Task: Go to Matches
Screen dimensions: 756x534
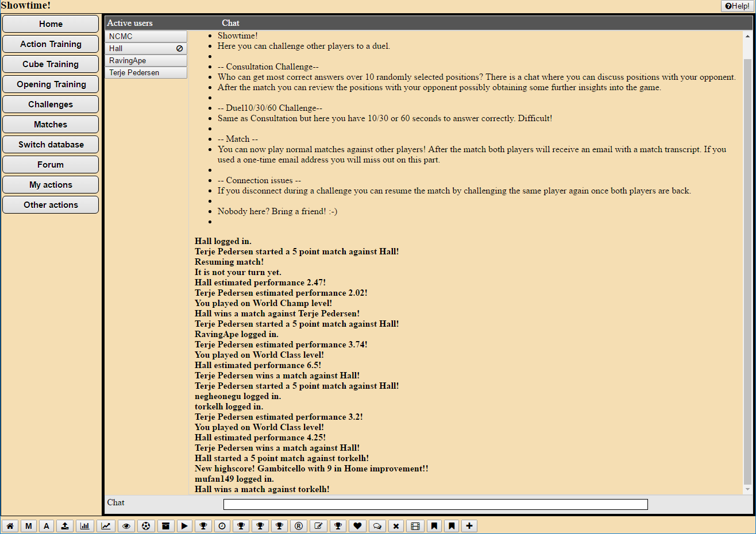Action: click(x=51, y=125)
